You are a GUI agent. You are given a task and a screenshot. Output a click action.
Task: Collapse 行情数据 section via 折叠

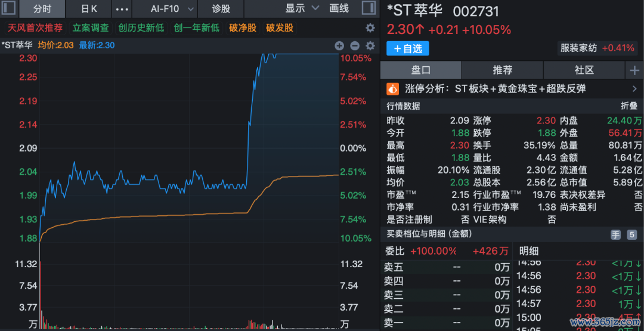(x=629, y=106)
